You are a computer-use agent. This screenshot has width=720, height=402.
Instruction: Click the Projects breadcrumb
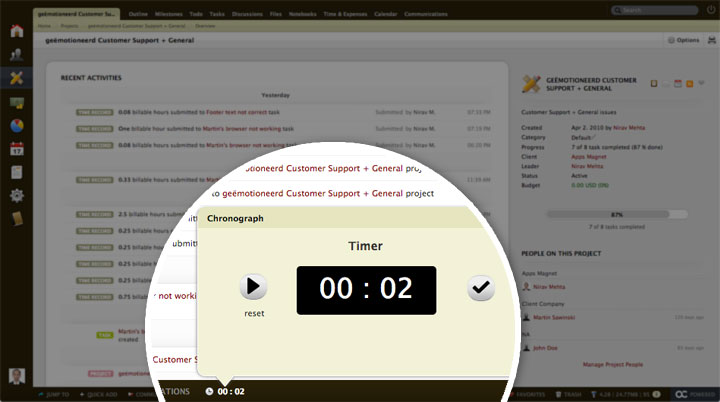69,26
